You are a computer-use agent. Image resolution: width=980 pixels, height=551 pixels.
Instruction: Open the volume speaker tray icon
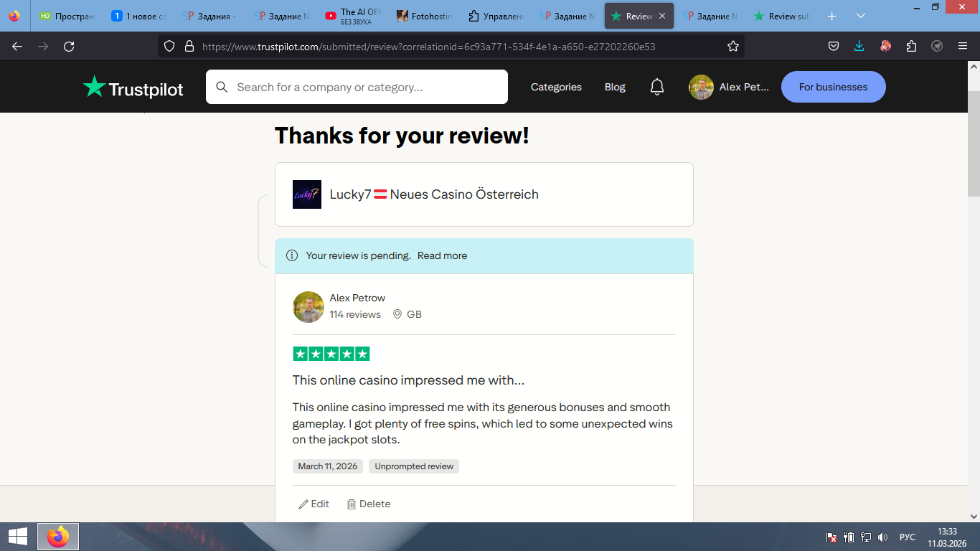tap(883, 537)
